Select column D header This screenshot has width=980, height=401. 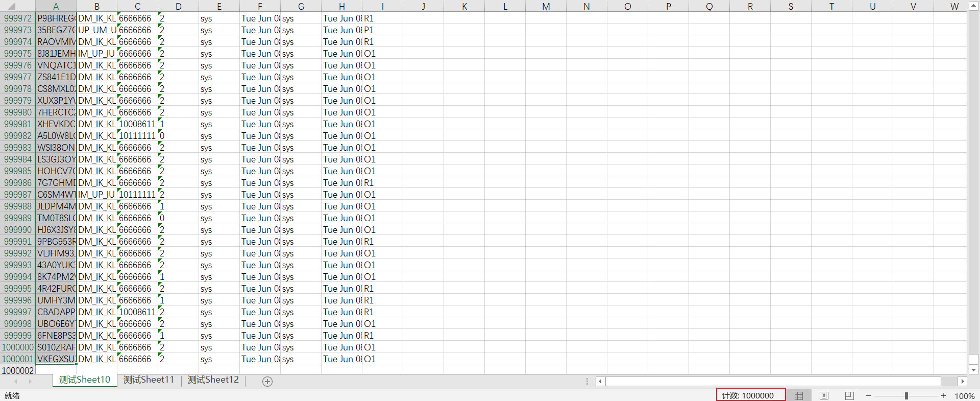click(x=179, y=6)
